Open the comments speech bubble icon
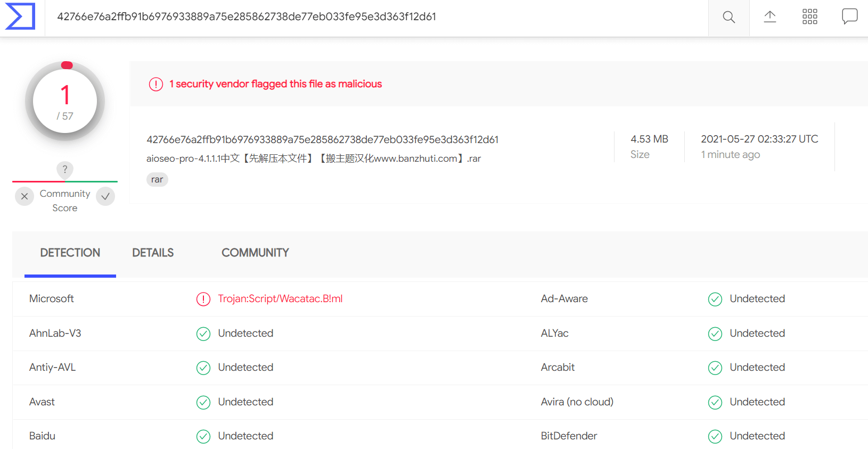 tap(849, 16)
